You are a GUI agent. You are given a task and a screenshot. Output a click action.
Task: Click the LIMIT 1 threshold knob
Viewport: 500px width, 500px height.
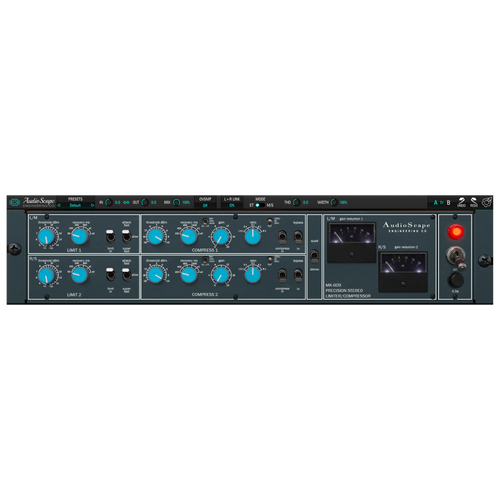pyautogui.click(x=46, y=237)
